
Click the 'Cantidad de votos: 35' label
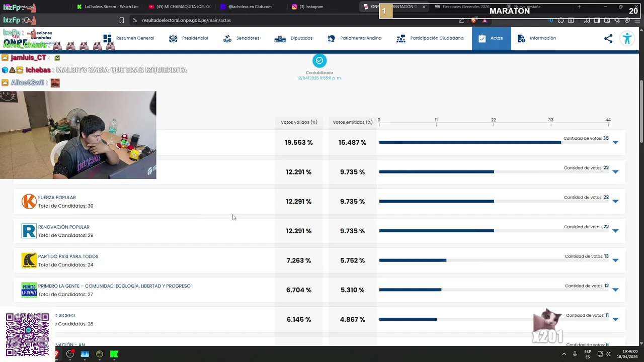586,138
